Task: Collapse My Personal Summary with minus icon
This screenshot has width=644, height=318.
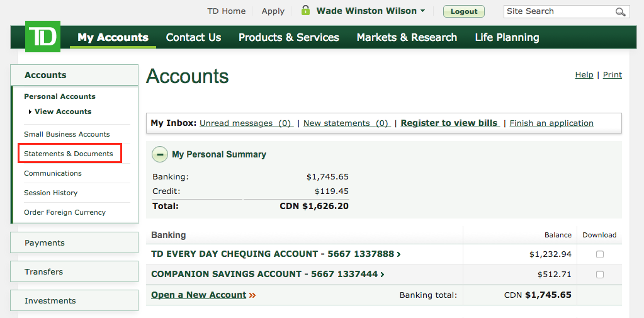Action: click(x=160, y=154)
